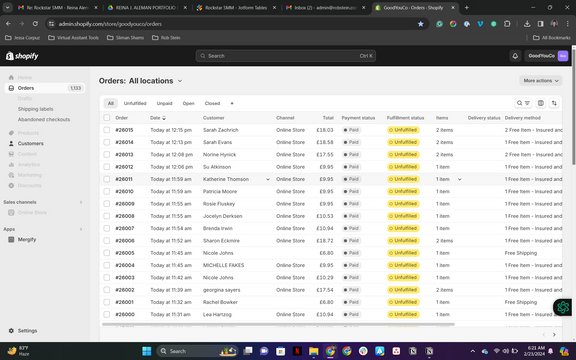Select the checkbox for order #26003

click(x=107, y=278)
